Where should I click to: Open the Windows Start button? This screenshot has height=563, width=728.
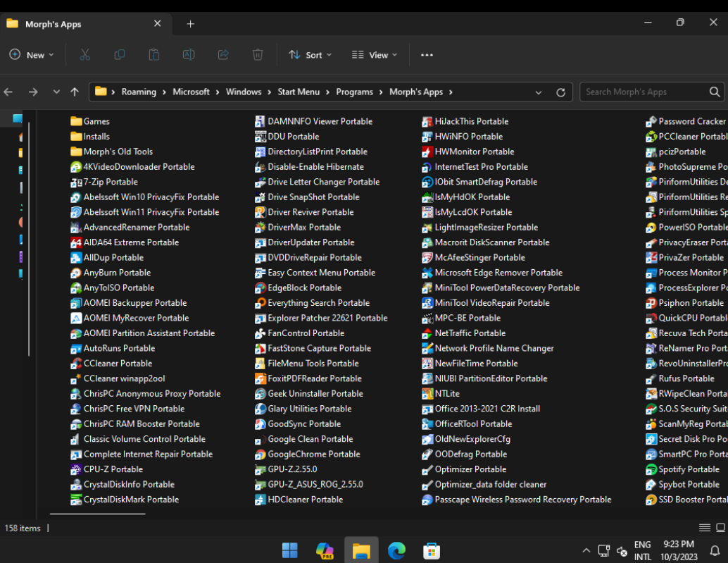tap(289, 550)
